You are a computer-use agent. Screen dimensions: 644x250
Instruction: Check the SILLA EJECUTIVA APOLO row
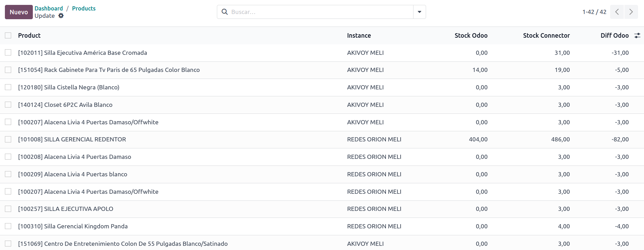click(x=8, y=209)
